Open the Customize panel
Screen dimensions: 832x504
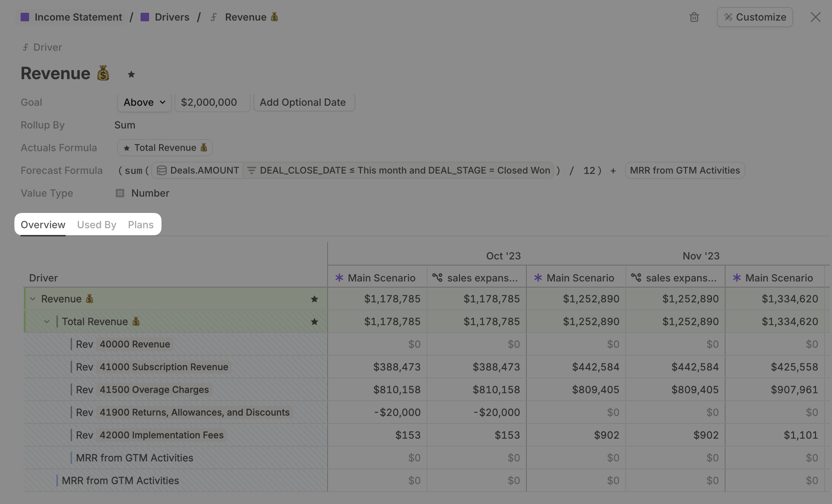(755, 17)
